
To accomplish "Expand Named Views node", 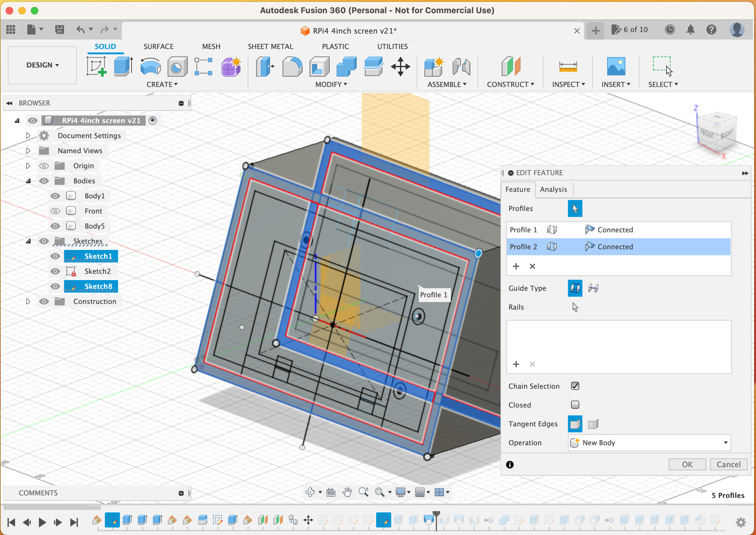I will click(x=28, y=151).
